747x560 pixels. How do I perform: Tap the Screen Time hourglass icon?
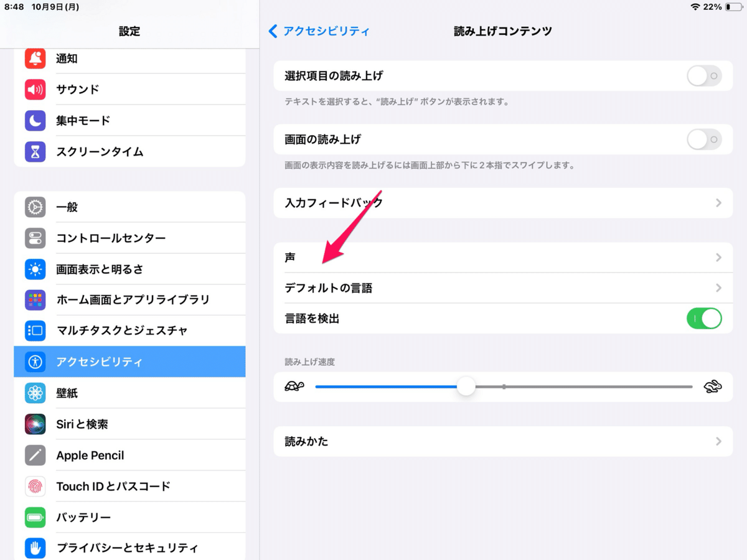point(35,151)
